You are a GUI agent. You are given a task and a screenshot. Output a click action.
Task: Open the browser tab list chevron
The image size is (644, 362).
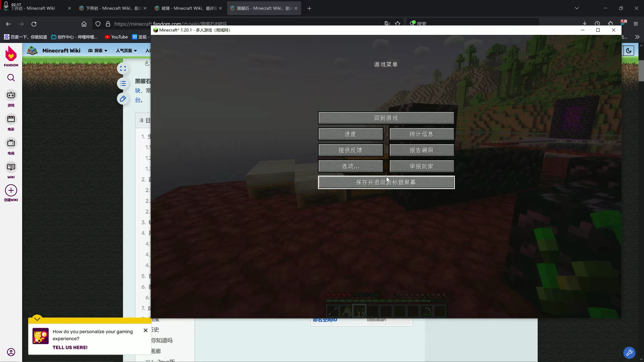[577, 8]
